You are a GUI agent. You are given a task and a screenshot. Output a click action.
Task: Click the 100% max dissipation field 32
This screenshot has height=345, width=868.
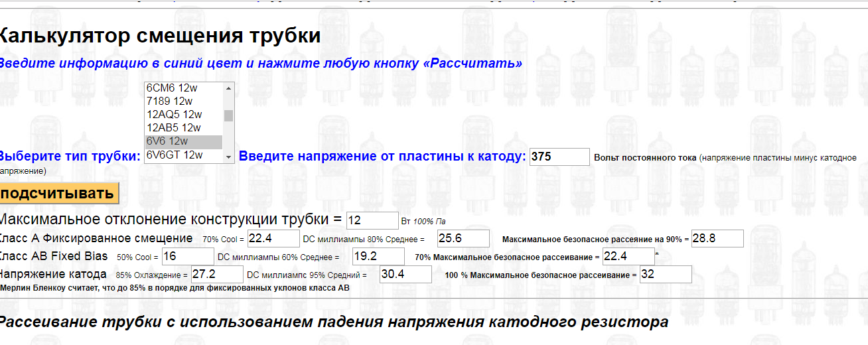[666, 274]
